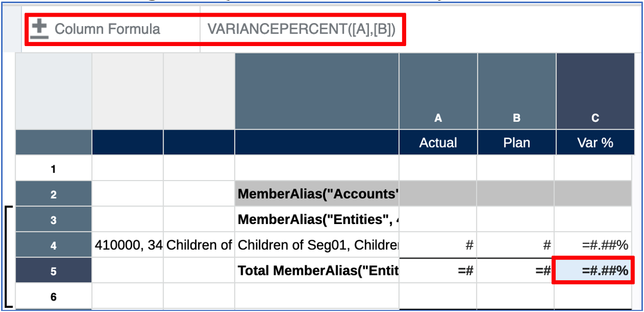The width and height of the screenshot is (644, 312).
Task: Select the highlighted =#.##% cell in row 5
Action: pyautogui.click(x=592, y=271)
